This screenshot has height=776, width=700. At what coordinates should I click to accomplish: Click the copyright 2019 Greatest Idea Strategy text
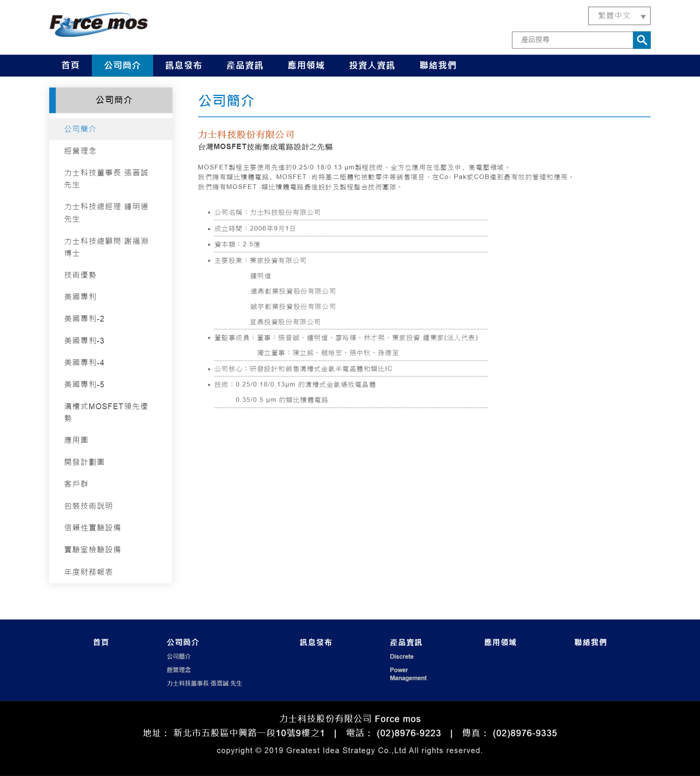(350, 750)
